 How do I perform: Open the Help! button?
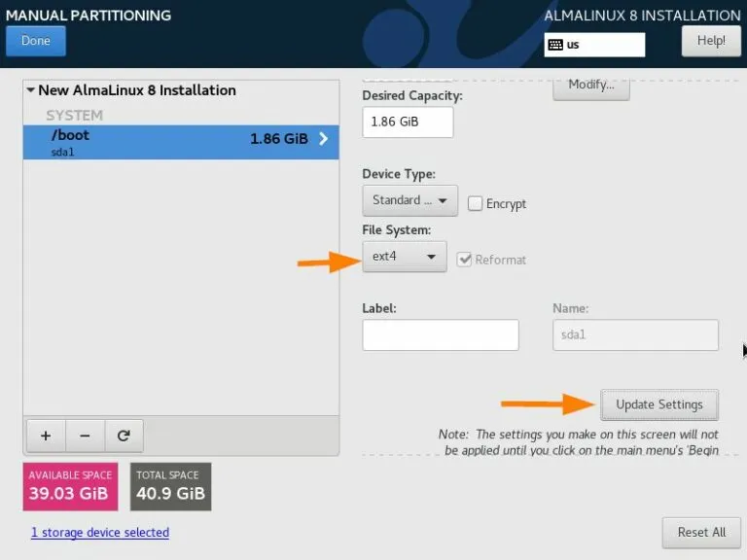click(x=711, y=41)
